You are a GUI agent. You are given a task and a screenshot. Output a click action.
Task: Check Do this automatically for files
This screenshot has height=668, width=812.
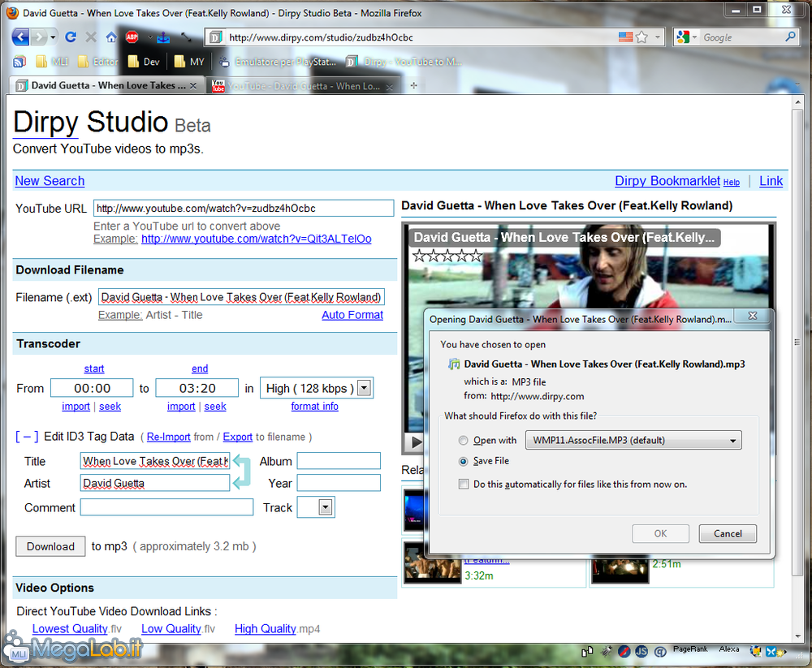coord(464,485)
